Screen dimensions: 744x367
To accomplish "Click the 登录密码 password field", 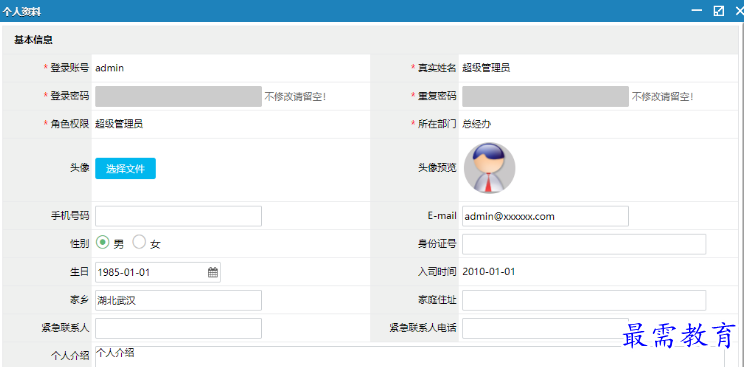I will [178, 96].
